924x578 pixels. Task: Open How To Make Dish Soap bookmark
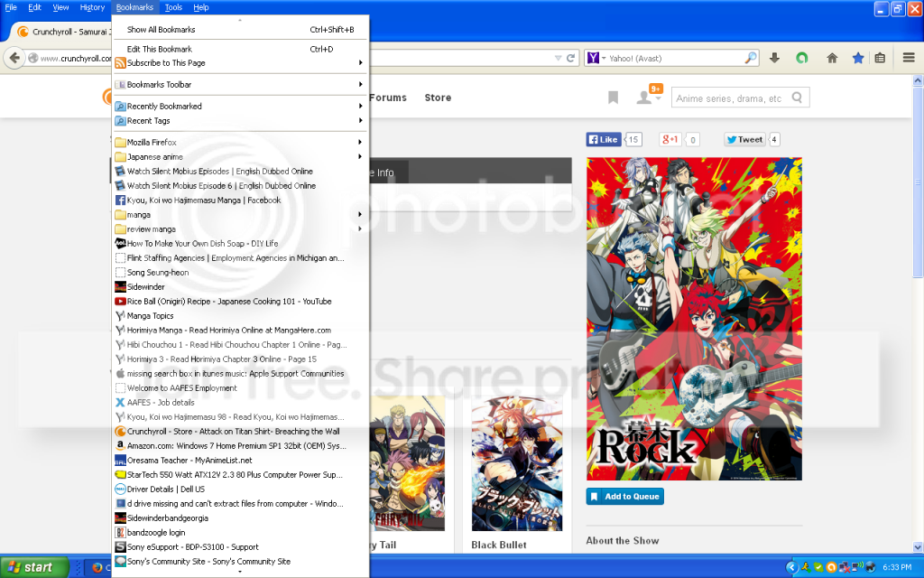click(240, 244)
